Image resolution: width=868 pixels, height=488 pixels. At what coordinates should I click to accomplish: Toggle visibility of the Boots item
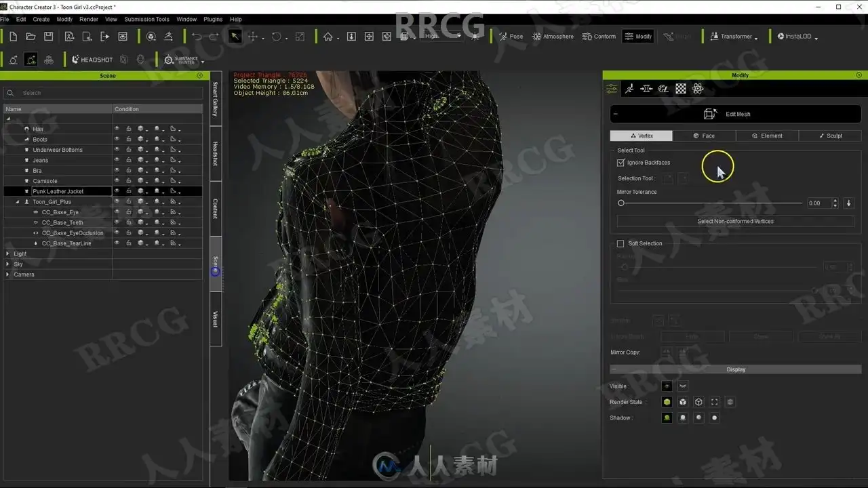[x=117, y=139]
